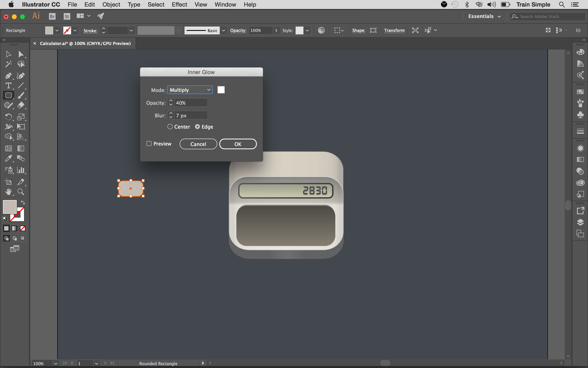This screenshot has height=368, width=588.
Task: Select the Zoom tool
Action: tap(20, 192)
